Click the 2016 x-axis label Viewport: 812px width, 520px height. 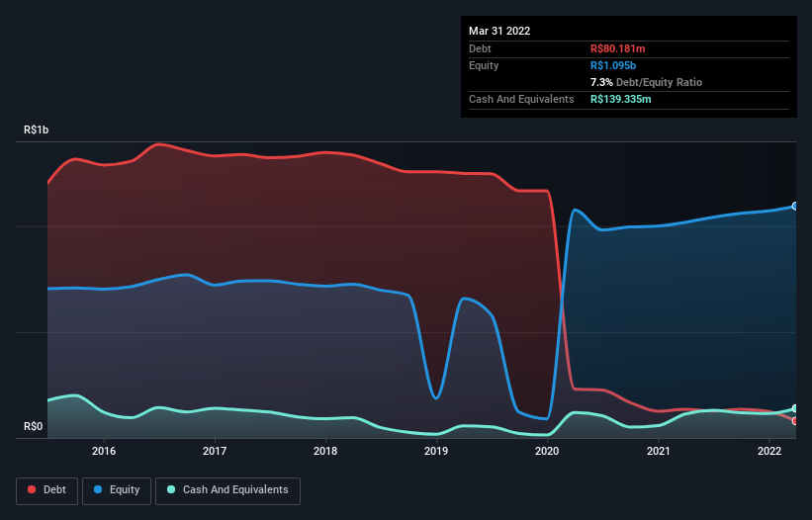coord(104,451)
